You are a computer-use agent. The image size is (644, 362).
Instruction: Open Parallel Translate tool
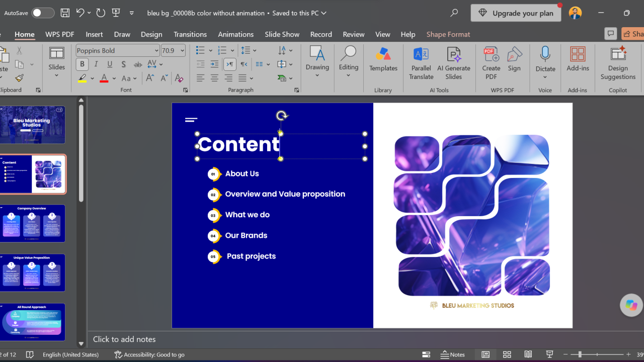click(x=421, y=63)
